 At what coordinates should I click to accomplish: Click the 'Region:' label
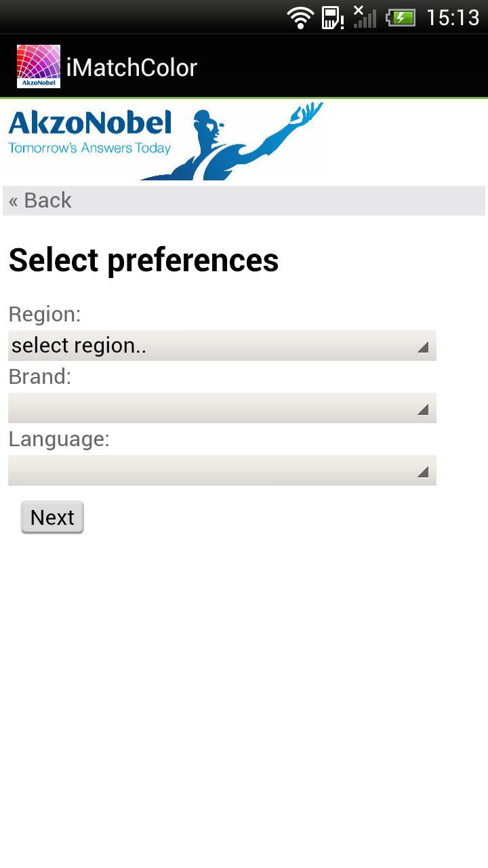[x=45, y=315]
